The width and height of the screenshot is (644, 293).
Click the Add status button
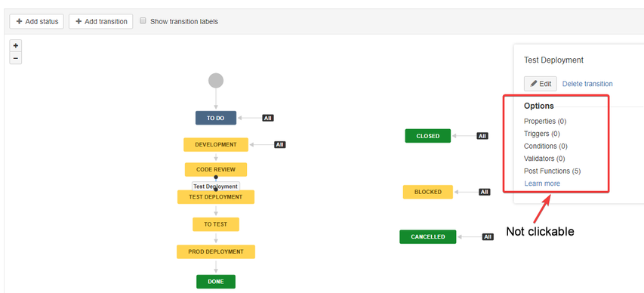[x=36, y=21]
